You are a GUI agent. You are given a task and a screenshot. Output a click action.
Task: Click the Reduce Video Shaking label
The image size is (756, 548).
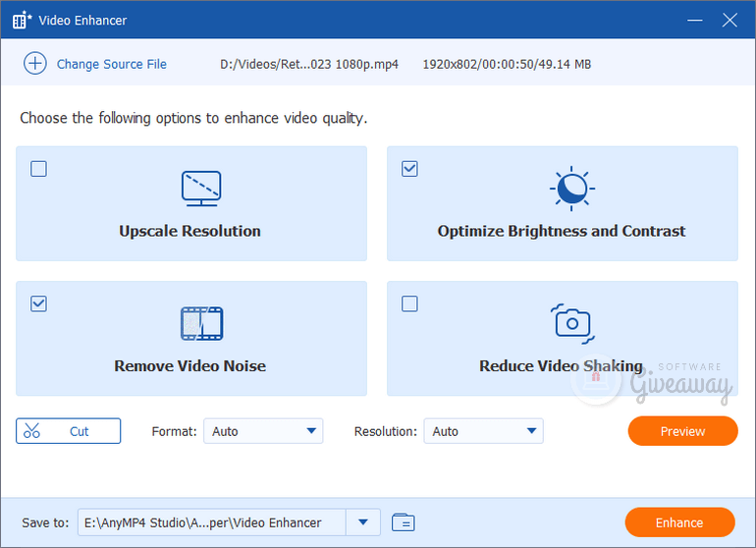point(561,366)
